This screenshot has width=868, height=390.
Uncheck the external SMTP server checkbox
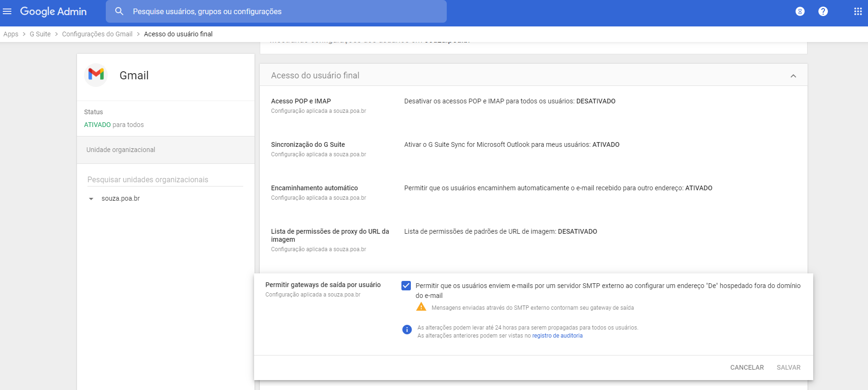(406, 286)
